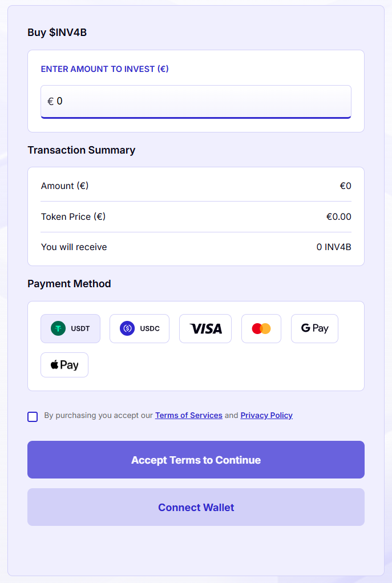Click the 'Transaction Summary' heading

[82, 150]
